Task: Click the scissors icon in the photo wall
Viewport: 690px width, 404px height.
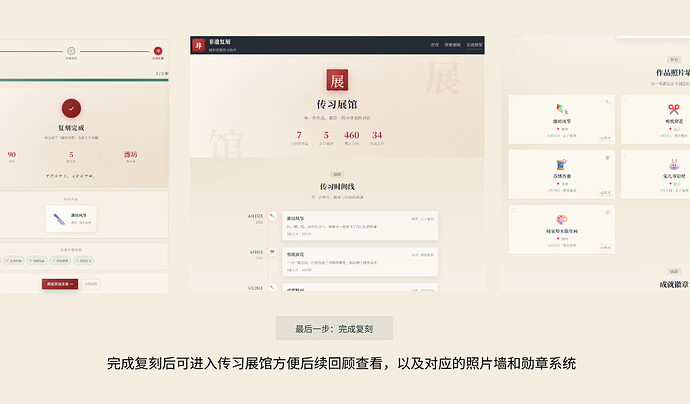Action: 674,109
